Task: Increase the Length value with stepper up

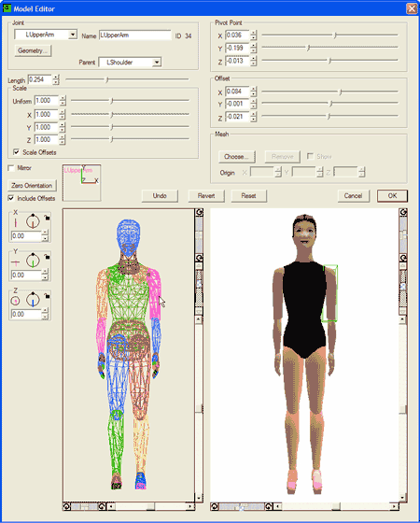Action: coord(56,78)
